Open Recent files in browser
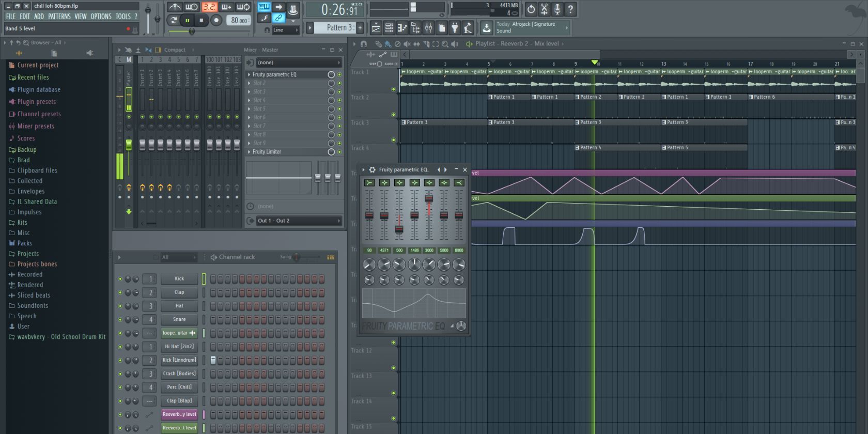Screen dimensions: 868x434 pyautogui.click(x=33, y=78)
